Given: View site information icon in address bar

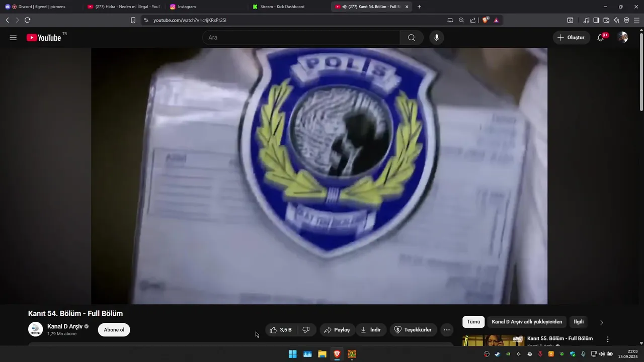Looking at the screenshot, I should 146,20.
